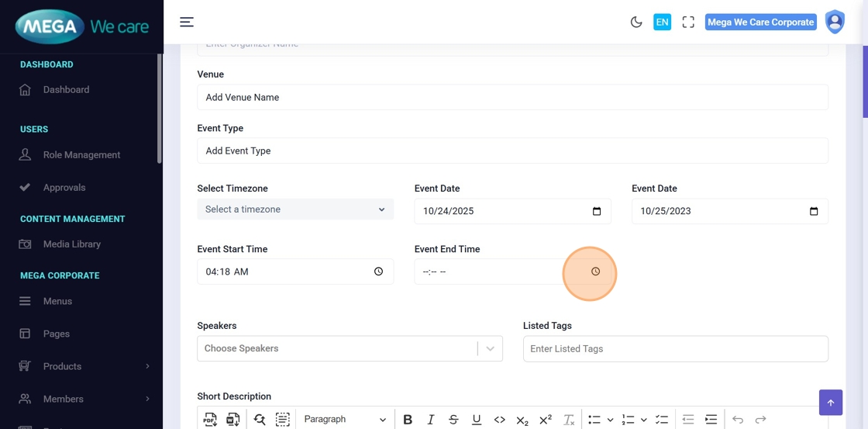Apply italic formatting in editor

[x=431, y=420]
